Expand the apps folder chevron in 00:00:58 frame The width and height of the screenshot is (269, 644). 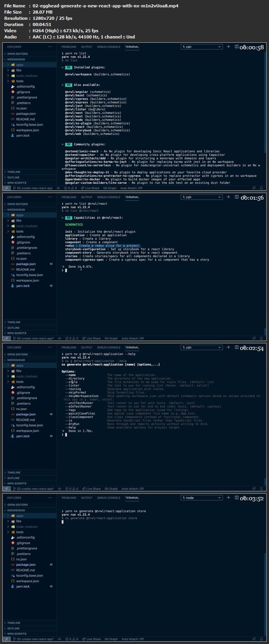8,64
